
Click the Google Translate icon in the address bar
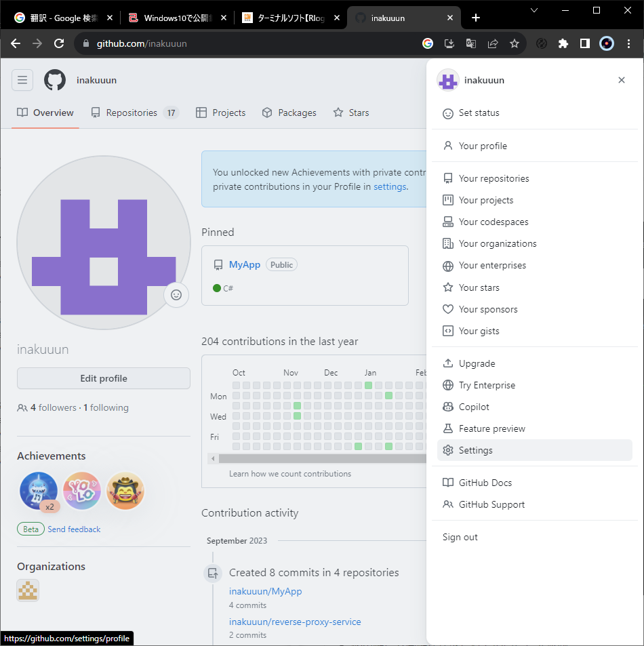coord(470,43)
